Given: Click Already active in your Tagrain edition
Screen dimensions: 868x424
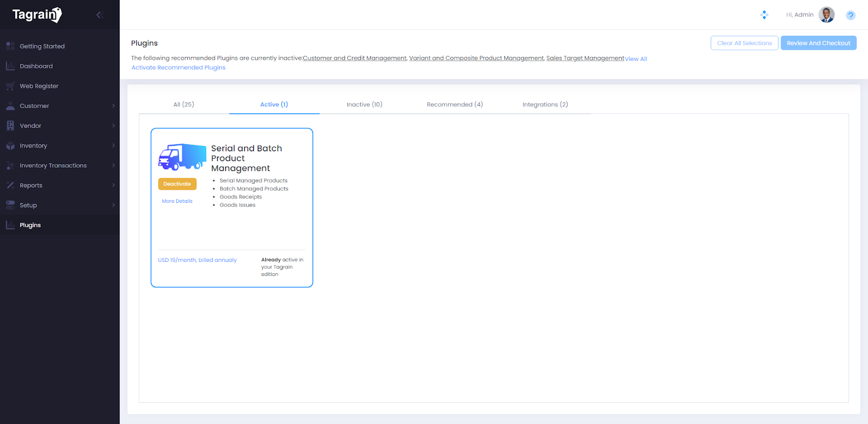Looking at the screenshot, I should (282, 267).
